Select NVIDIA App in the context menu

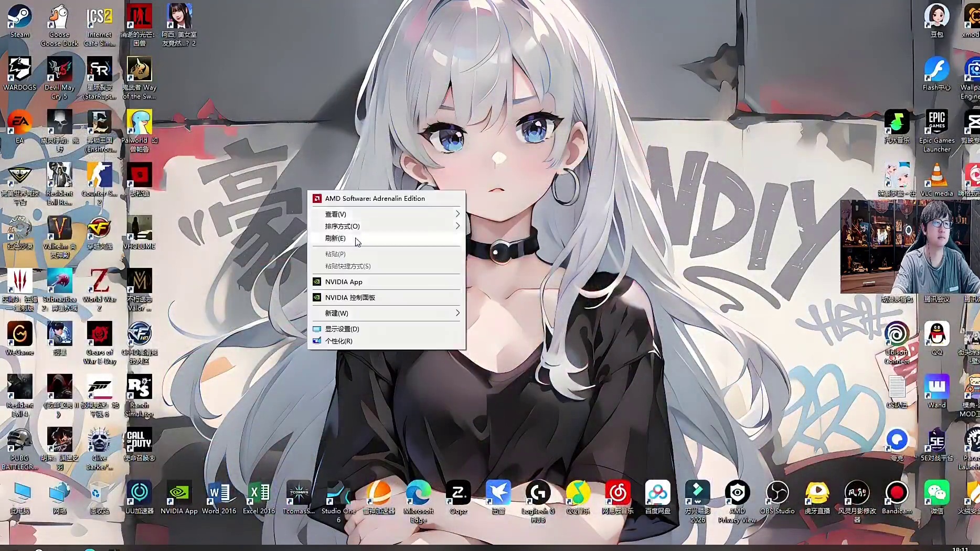tap(386, 282)
